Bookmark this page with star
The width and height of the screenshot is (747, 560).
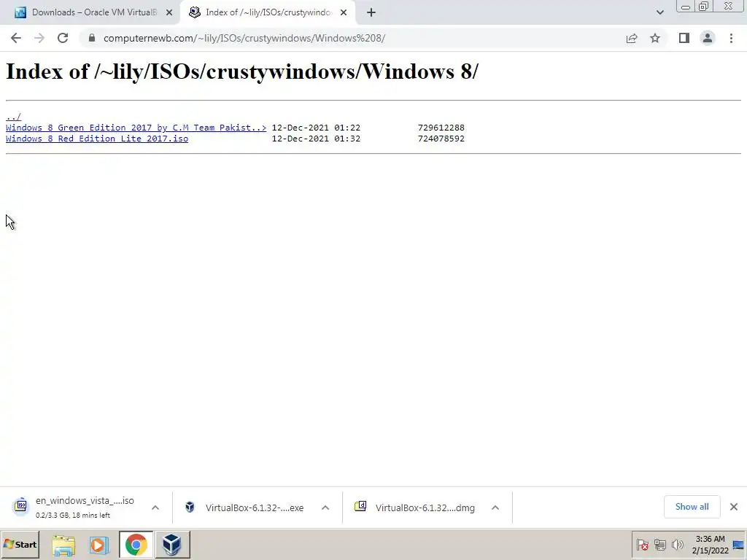(655, 38)
